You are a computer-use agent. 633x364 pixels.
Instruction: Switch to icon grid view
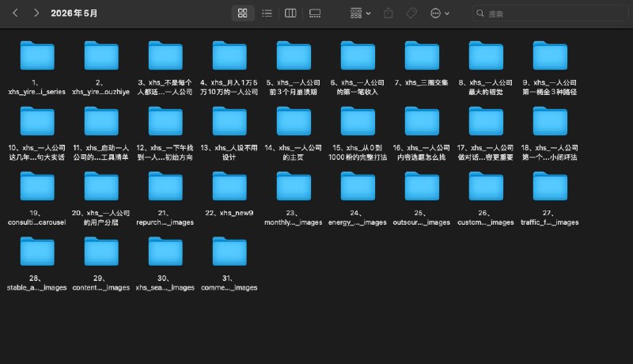click(x=242, y=13)
